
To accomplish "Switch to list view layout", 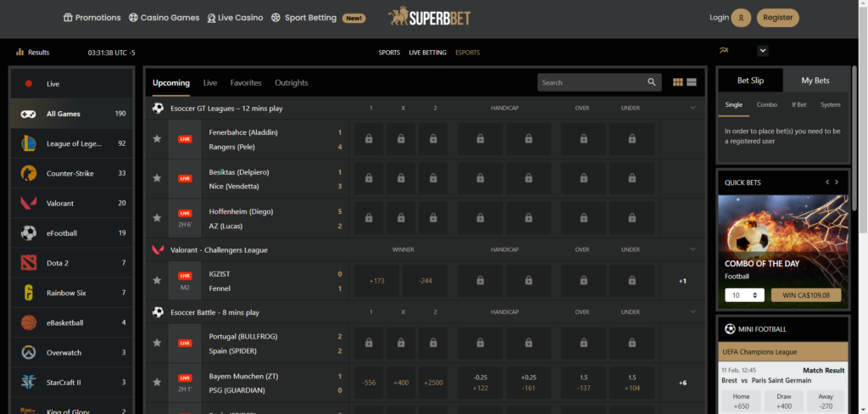I will coord(692,82).
